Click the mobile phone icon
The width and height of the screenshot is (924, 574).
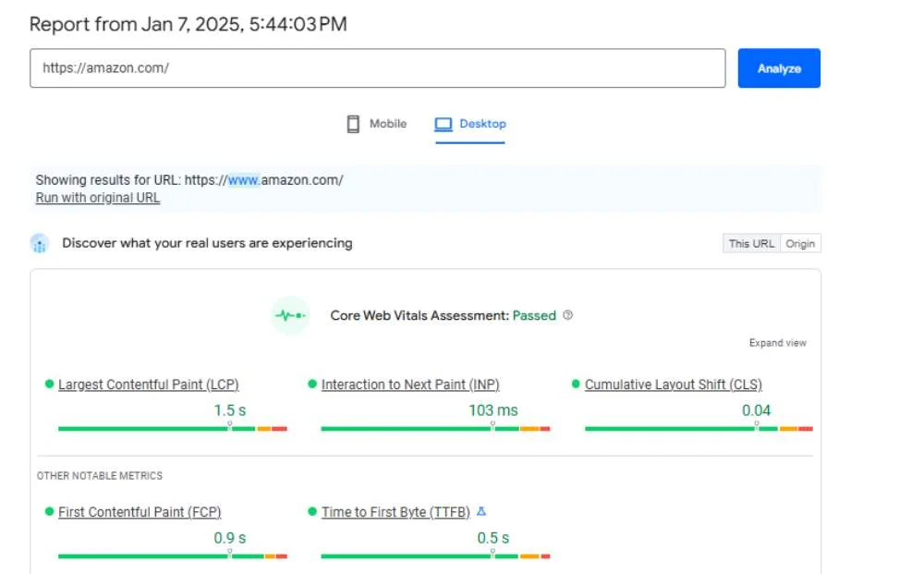point(353,124)
